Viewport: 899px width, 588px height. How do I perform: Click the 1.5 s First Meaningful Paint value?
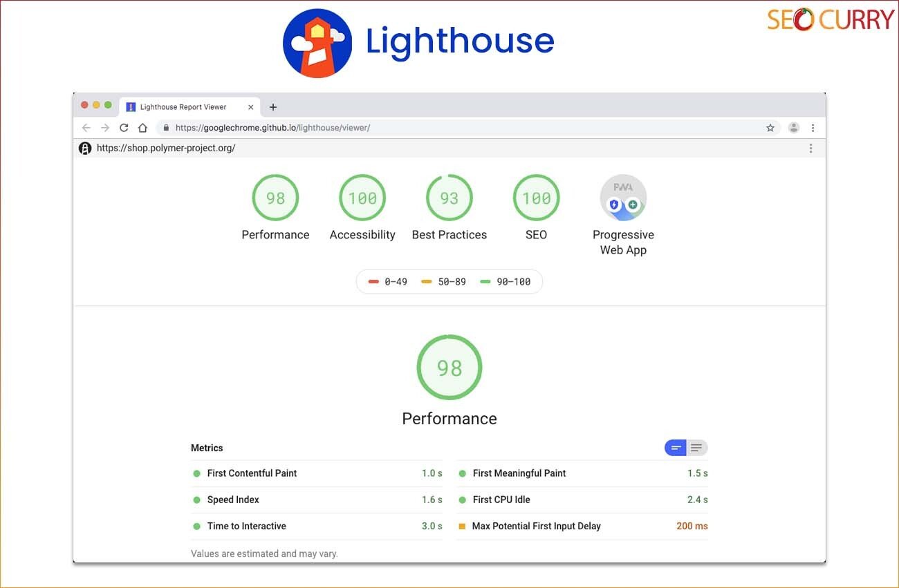(x=698, y=473)
